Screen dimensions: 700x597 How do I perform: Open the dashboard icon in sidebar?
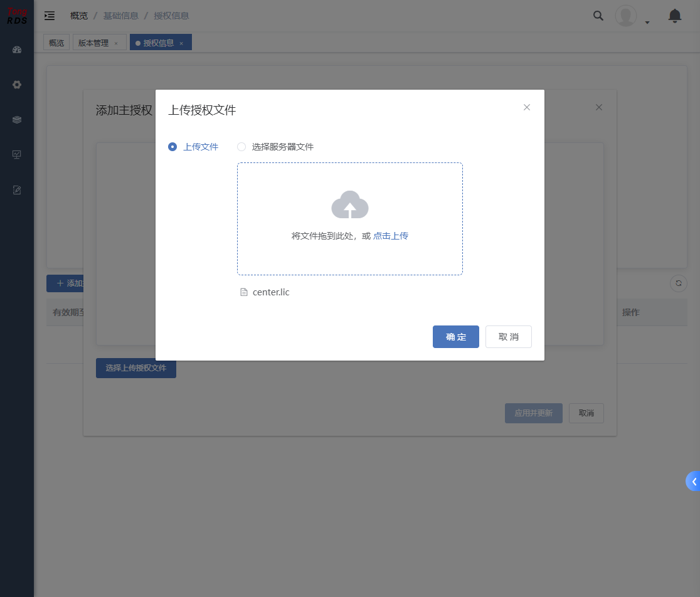(17, 50)
